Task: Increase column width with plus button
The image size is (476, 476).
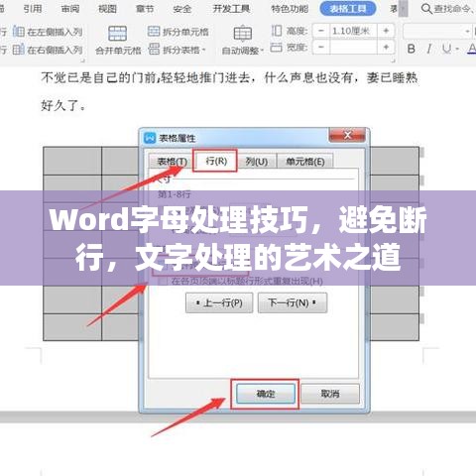Action: pyautogui.click(x=386, y=48)
